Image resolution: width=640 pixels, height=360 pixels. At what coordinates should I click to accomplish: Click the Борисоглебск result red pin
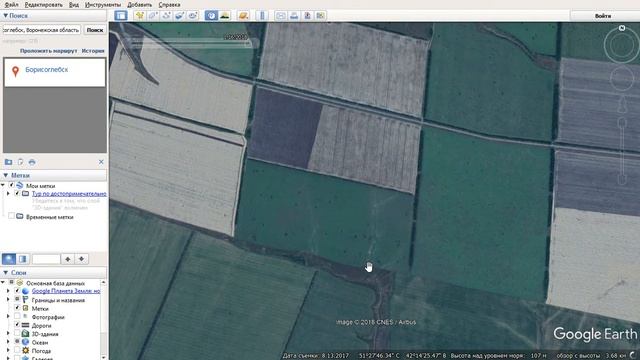tap(16, 71)
